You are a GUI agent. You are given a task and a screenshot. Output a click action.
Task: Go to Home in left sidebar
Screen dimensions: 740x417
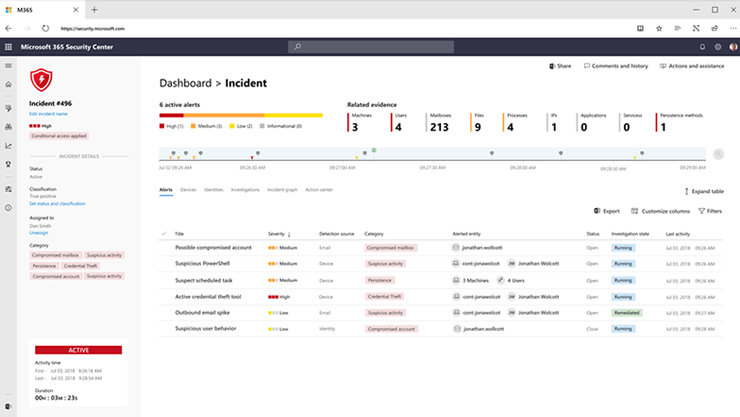pyautogui.click(x=8, y=86)
